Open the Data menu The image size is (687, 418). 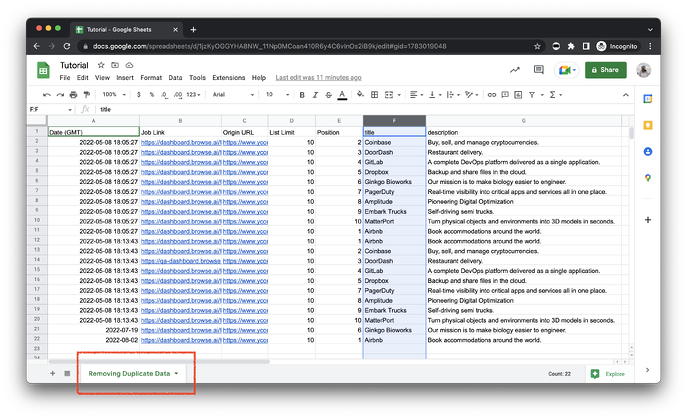[x=175, y=77]
